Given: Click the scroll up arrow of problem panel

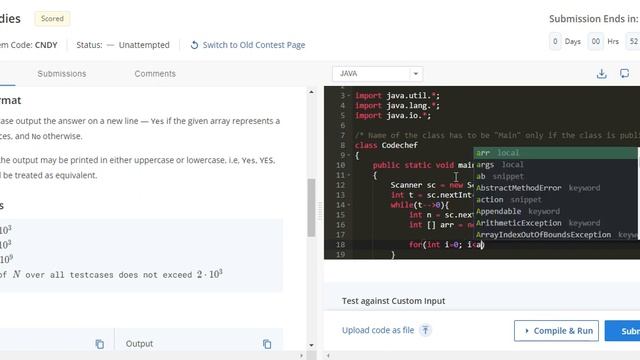Looking at the screenshot, I should click(x=311, y=92).
